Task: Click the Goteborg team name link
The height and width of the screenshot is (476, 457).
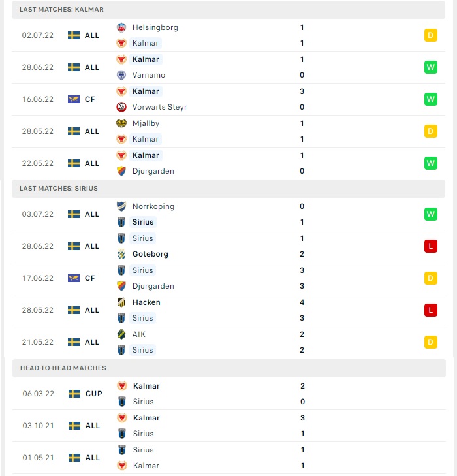Action: [150, 254]
